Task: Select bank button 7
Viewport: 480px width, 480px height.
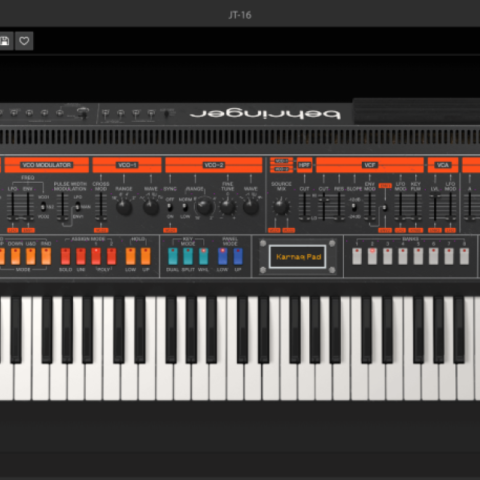Action: click(449, 256)
